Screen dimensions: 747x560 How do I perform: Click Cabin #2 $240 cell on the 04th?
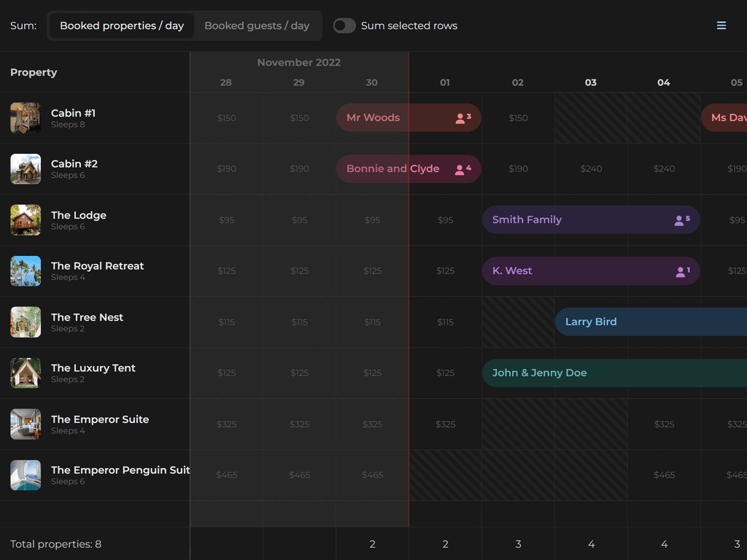[664, 168]
